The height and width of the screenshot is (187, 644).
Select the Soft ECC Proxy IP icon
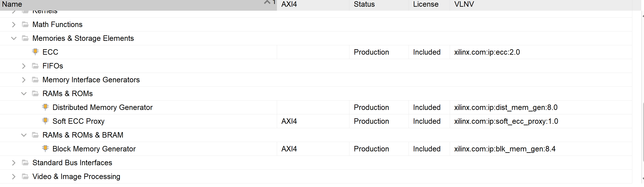coord(45,121)
